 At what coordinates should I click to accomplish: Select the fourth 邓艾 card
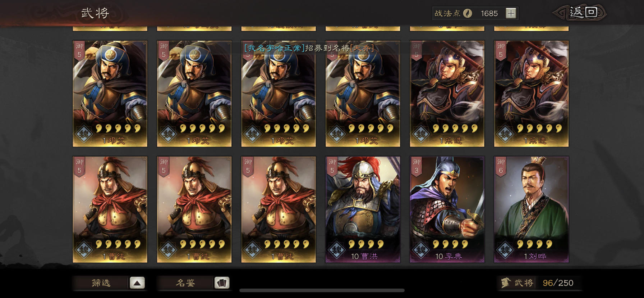click(x=363, y=94)
